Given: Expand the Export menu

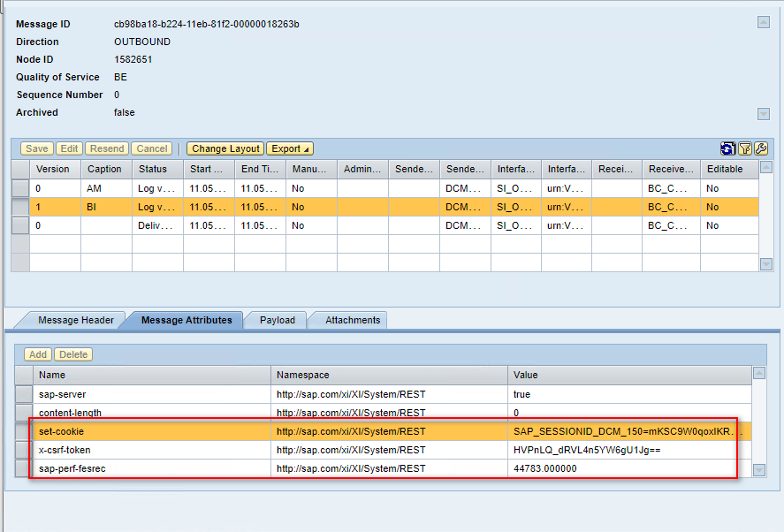Looking at the screenshot, I should 290,148.
